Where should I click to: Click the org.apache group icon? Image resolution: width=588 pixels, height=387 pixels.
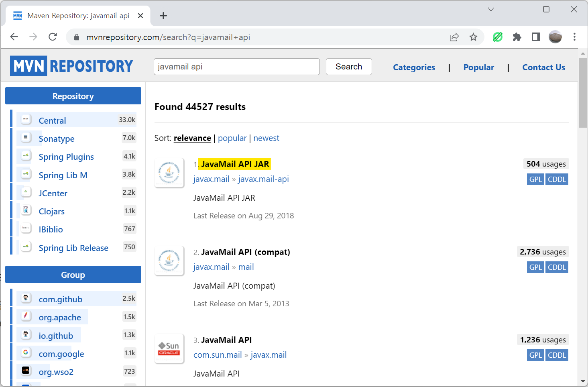coord(26,316)
